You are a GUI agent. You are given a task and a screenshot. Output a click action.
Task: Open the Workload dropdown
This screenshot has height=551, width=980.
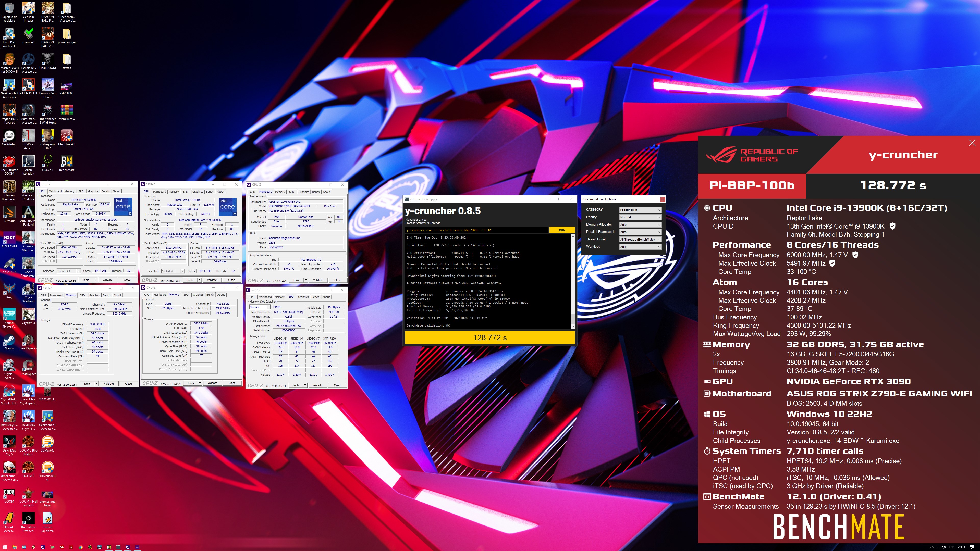(x=640, y=247)
